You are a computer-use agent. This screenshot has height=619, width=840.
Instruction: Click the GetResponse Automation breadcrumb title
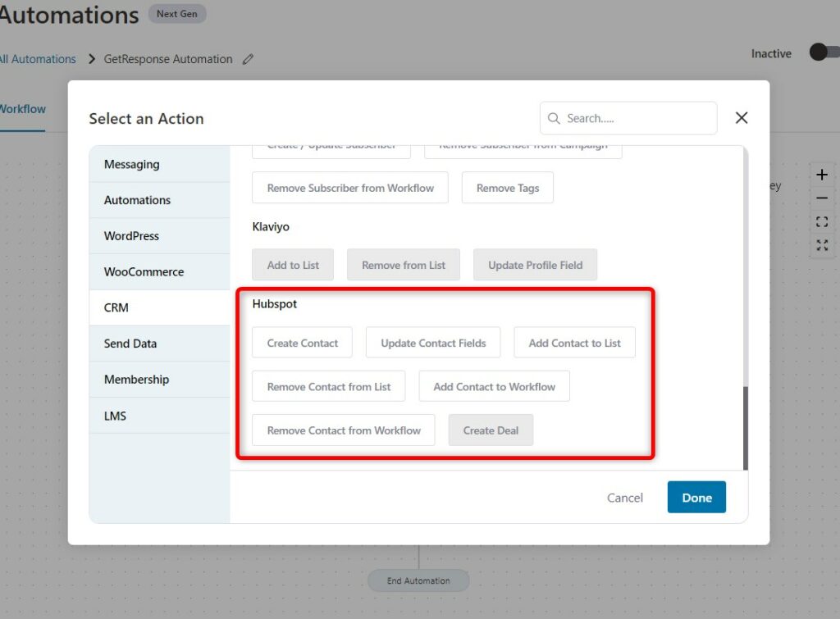tap(168, 59)
